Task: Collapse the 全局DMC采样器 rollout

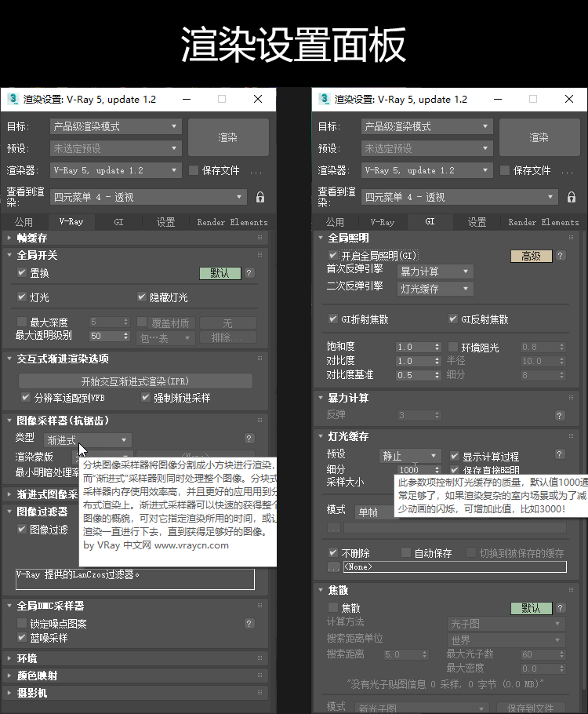Action: (9, 606)
